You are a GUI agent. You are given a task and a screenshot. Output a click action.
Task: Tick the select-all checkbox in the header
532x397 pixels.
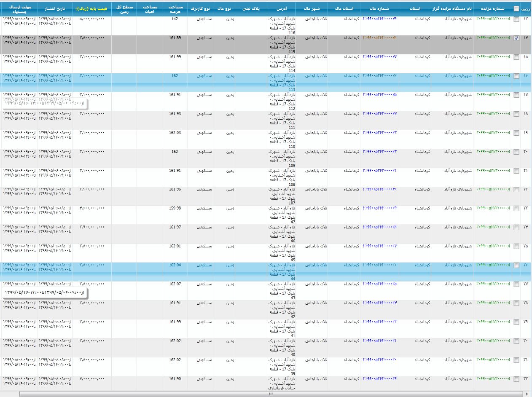coord(516,9)
